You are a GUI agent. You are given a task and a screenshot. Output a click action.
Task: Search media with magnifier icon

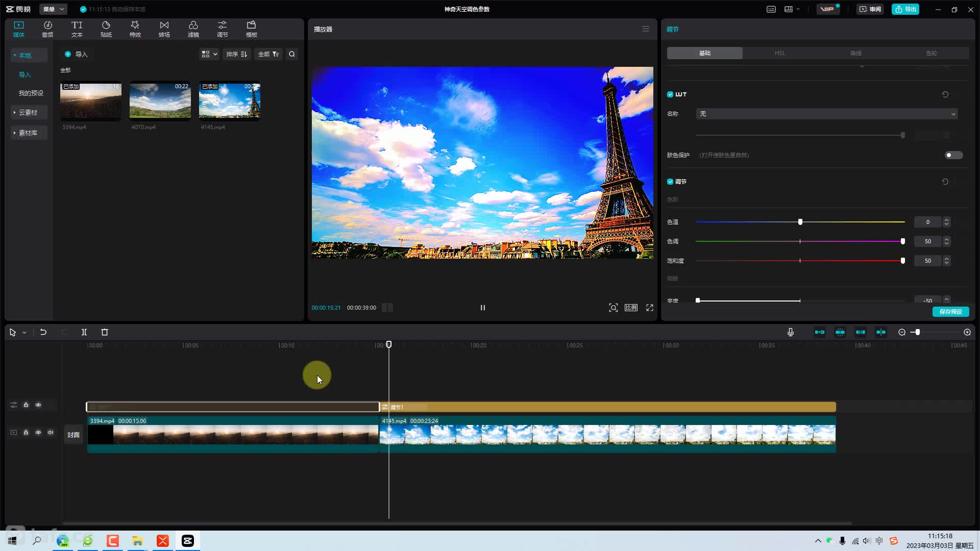292,54
